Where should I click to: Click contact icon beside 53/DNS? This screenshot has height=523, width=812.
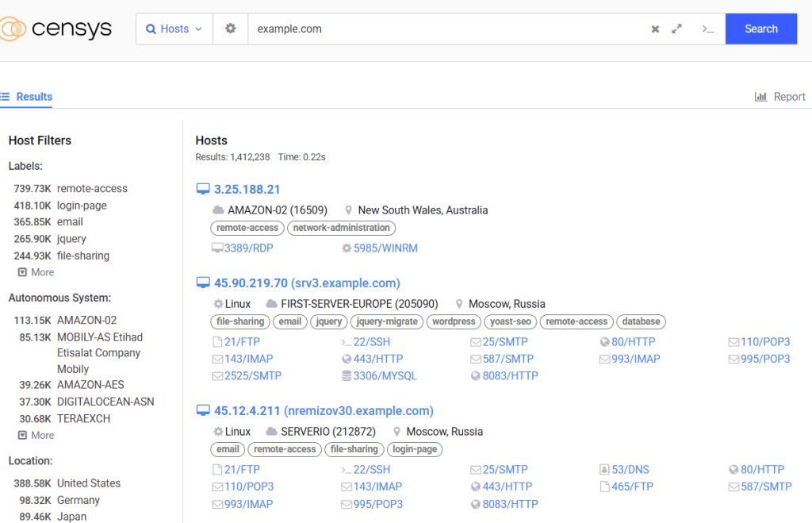click(x=604, y=470)
